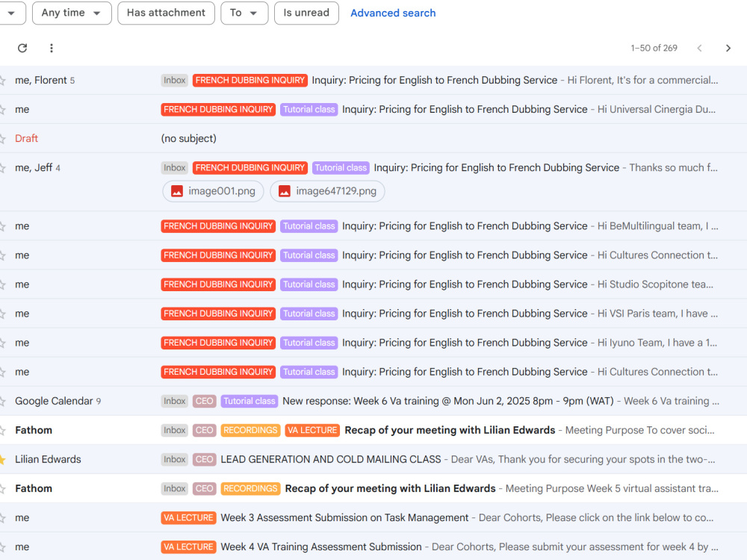Expand the partially visible leftmost filter dropdown

click(12, 13)
